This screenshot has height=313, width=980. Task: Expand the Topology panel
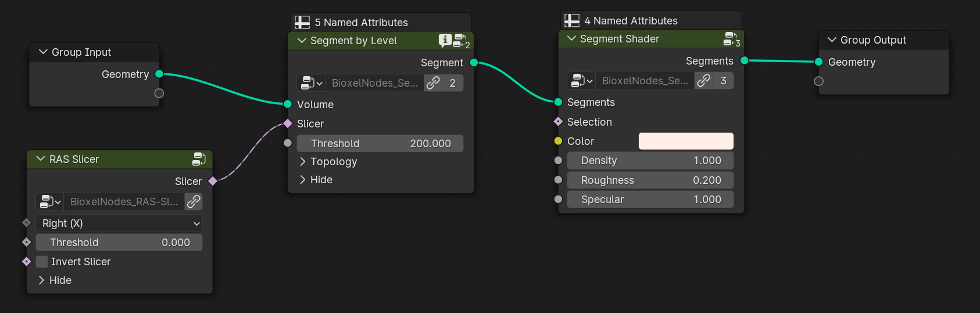point(303,162)
